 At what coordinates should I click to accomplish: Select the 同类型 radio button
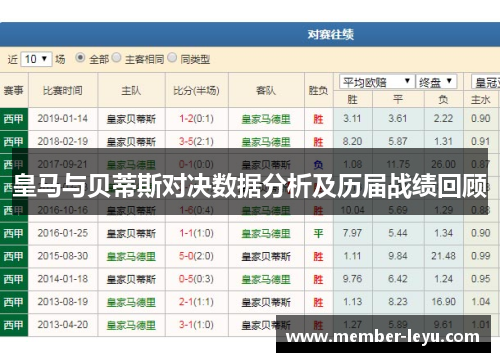pyautogui.click(x=172, y=58)
